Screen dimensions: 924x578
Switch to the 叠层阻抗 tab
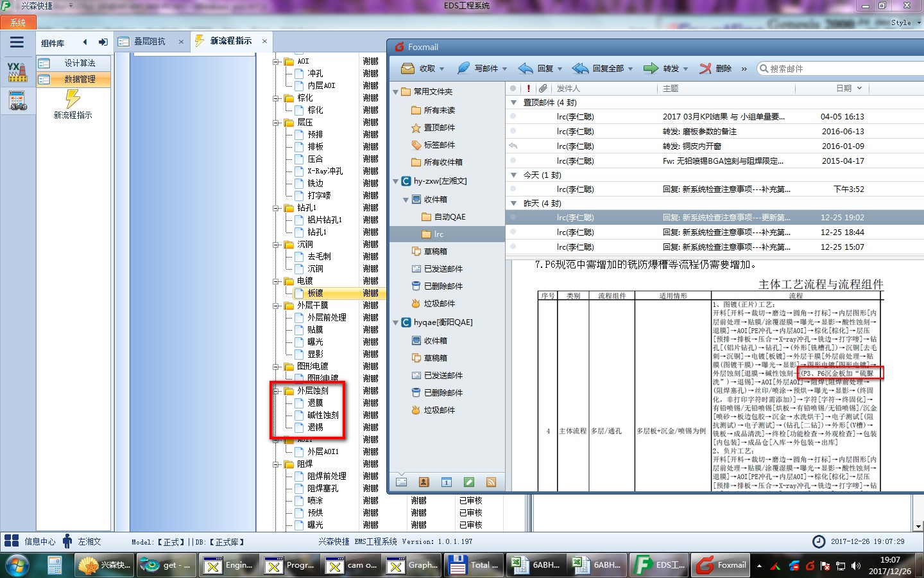pos(150,42)
